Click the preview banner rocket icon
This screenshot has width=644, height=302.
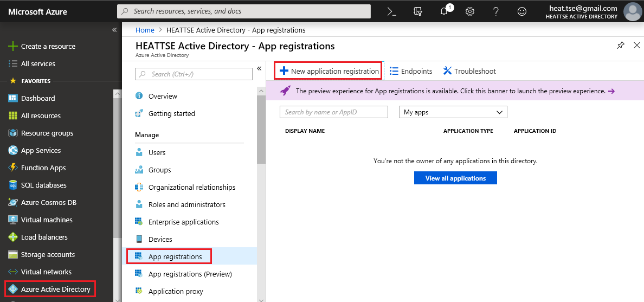point(285,91)
